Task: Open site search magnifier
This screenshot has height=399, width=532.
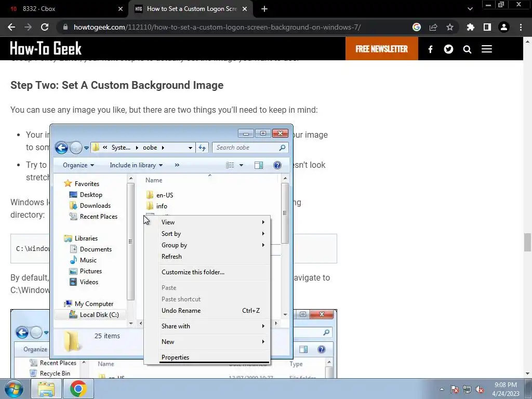Action: pos(467,49)
